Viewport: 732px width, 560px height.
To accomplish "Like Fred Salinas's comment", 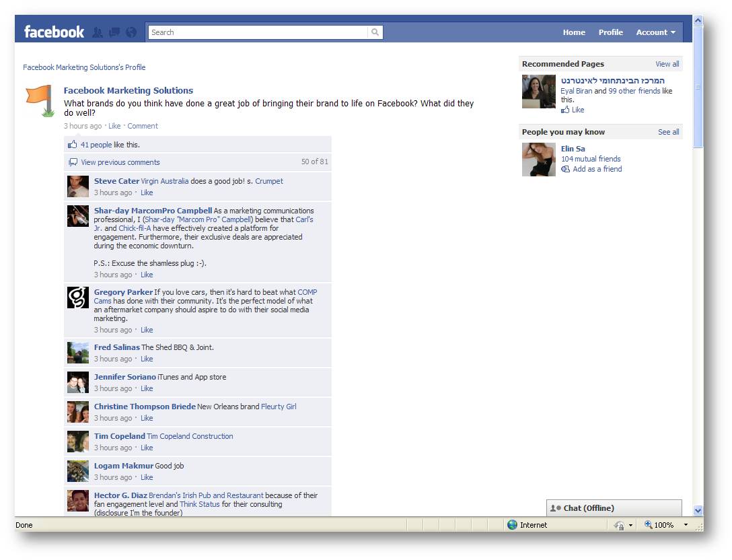I will pyautogui.click(x=147, y=359).
